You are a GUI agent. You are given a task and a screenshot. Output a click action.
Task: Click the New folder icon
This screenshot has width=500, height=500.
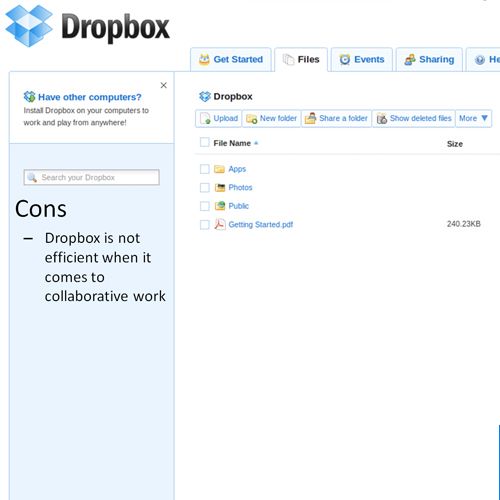click(x=251, y=119)
